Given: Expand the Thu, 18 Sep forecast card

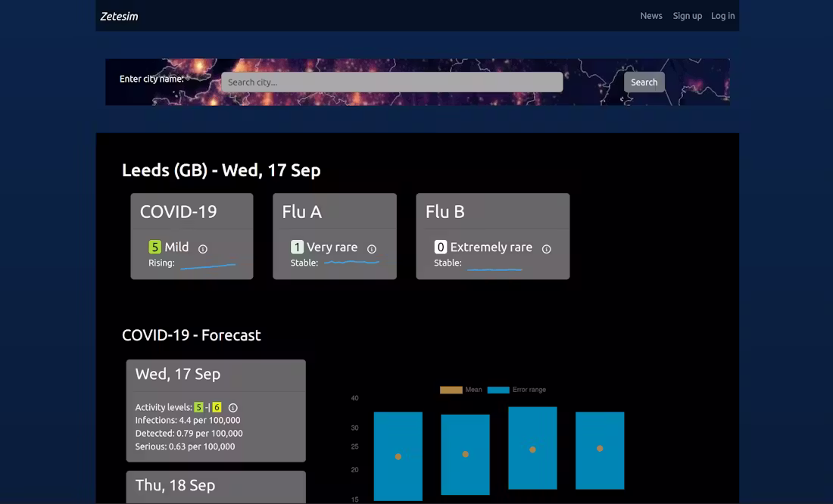Looking at the screenshot, I should tap(215, 486).
